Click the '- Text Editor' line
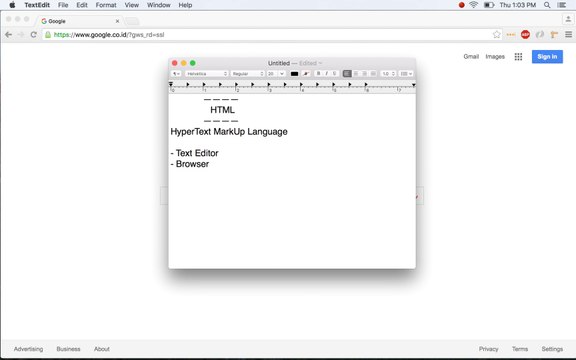Image resolution: width=576 pixels, height=360 pixels. (194, 153)
